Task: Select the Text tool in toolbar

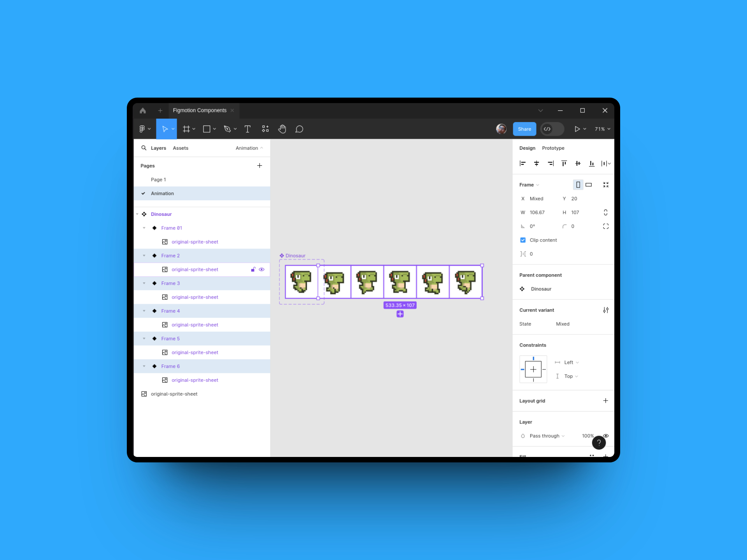Action: click(x=247, y=129)
